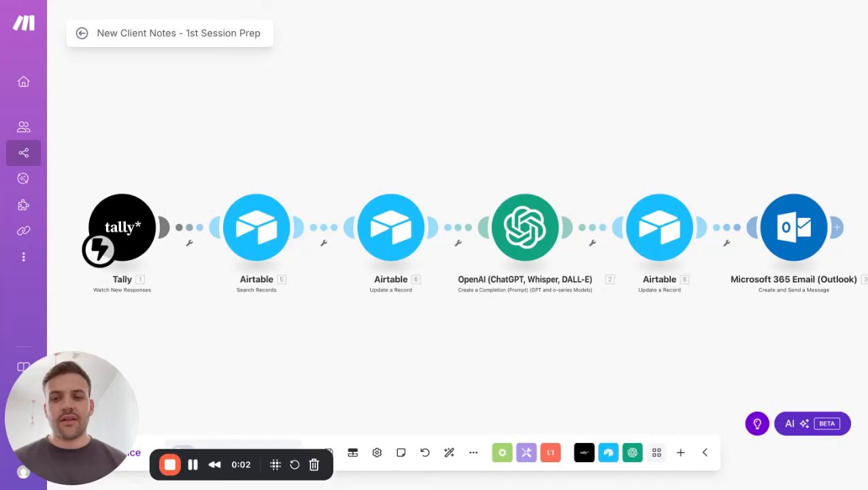Rewind the recording
This screenshot has width=868, height=490.
point(214,465)
